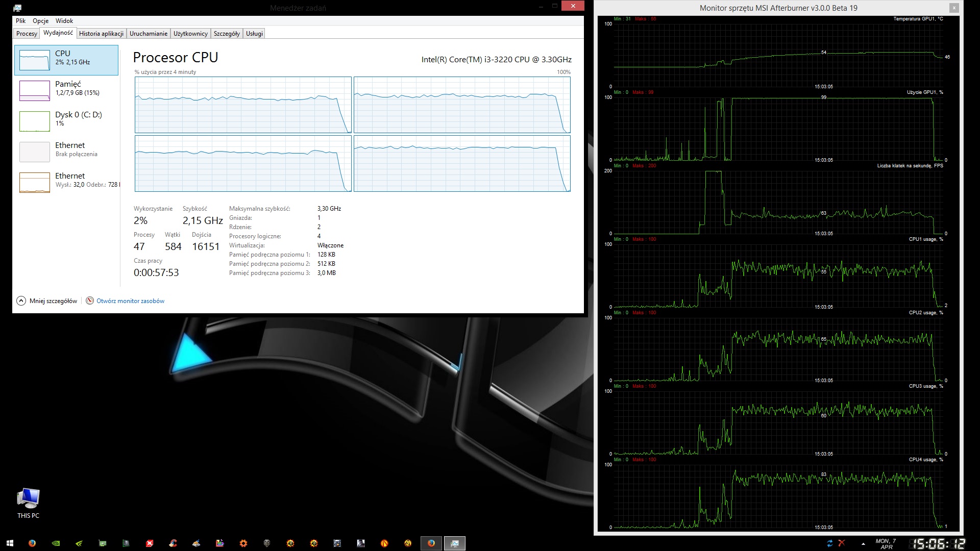Open the NVIDIA eye logo taskbar icon
This screenshot has width=980, height=551.
(56, 543)
